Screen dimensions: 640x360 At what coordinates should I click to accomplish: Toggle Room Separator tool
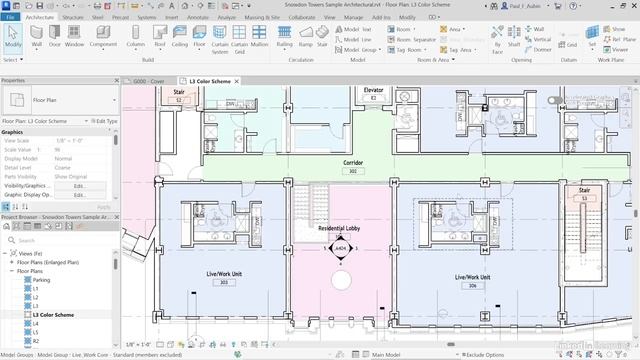[412, 40]
